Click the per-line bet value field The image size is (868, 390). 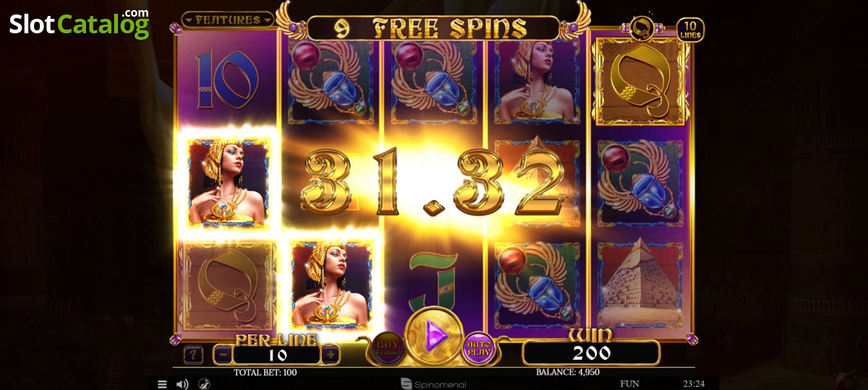coord(277,355)
